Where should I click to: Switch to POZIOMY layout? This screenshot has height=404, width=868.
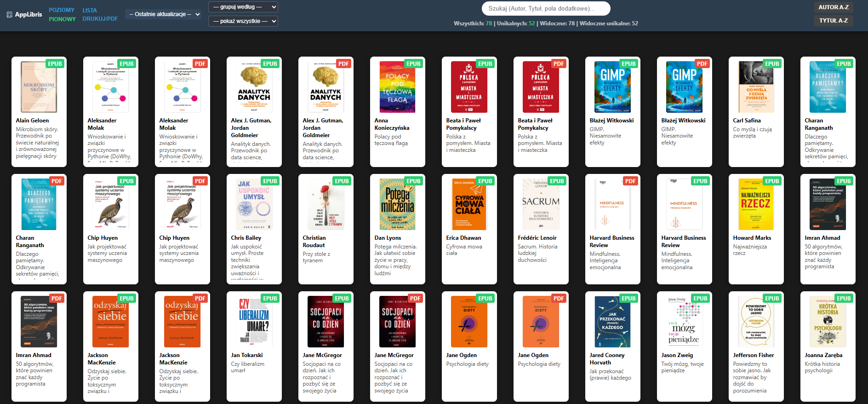click(x=62, y=10)
